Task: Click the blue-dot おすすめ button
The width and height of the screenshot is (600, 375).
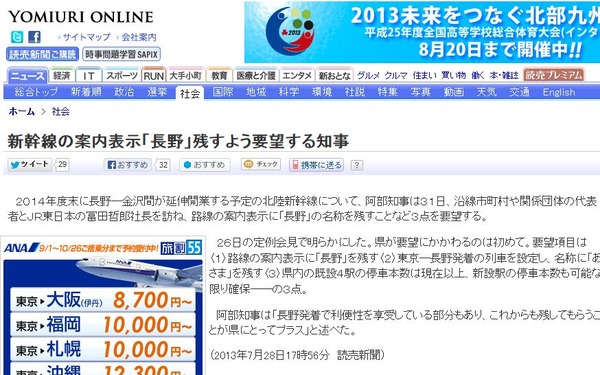Action: tap(205, 165)
